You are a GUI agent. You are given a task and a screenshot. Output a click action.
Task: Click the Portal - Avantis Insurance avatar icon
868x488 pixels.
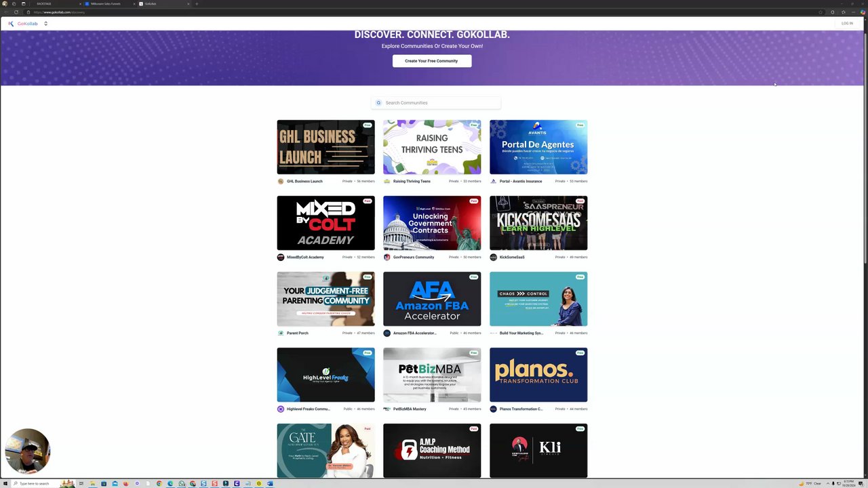point(494,182)
